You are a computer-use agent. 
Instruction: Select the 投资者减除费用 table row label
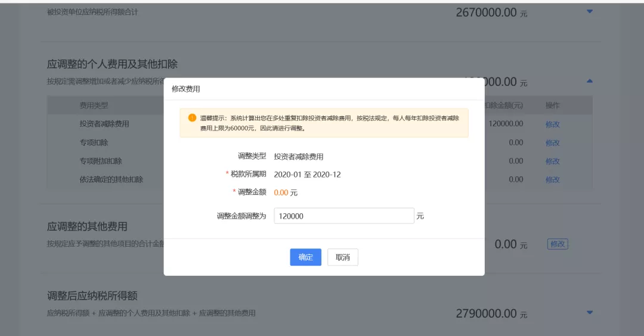click(104, 124)
